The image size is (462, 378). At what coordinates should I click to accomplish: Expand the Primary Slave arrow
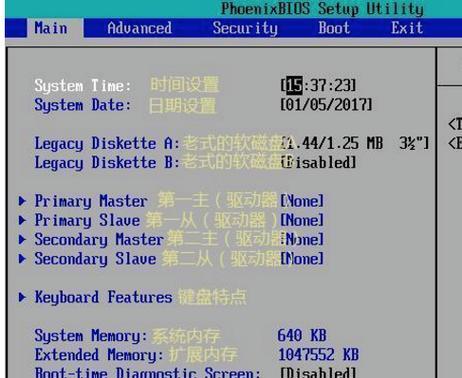pos(22,220)
